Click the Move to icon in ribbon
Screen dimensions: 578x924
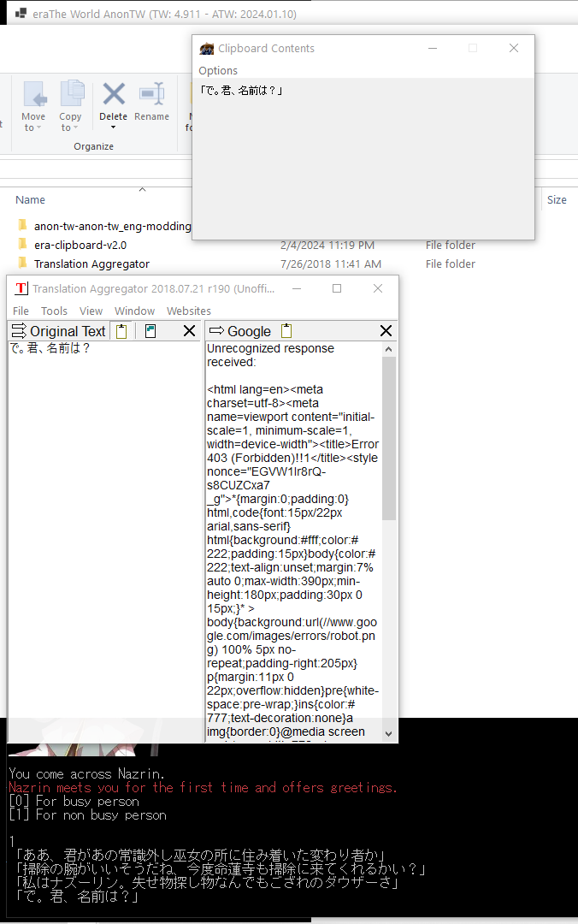[34, 94]
